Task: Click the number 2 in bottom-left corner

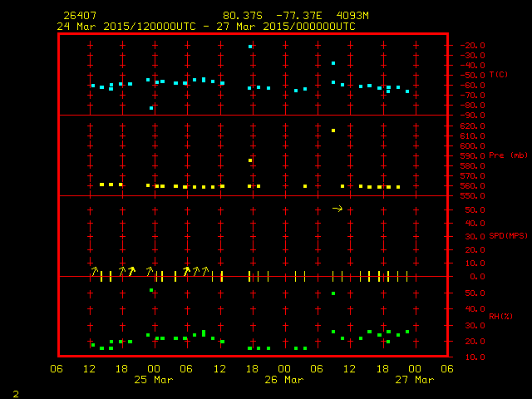Action: pos(15,392)
